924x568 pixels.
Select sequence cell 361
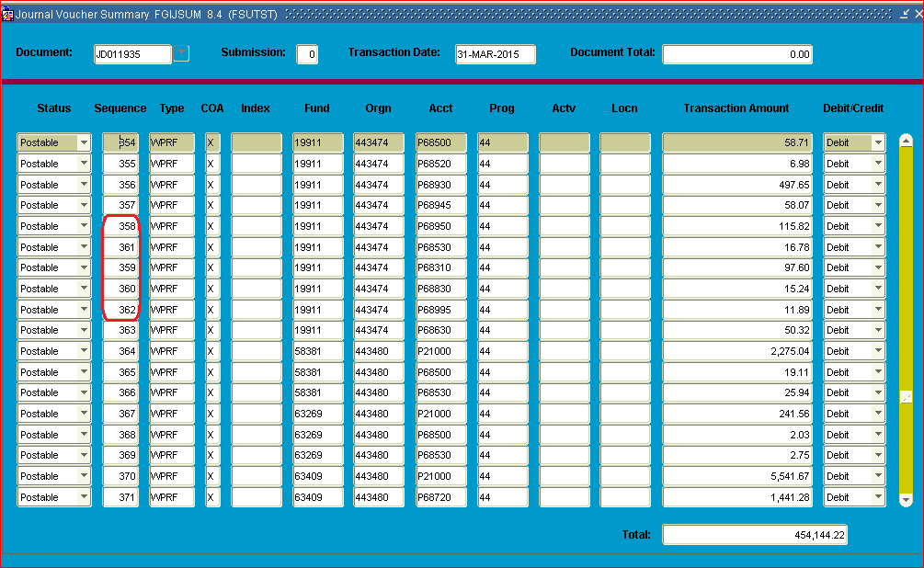120,247
